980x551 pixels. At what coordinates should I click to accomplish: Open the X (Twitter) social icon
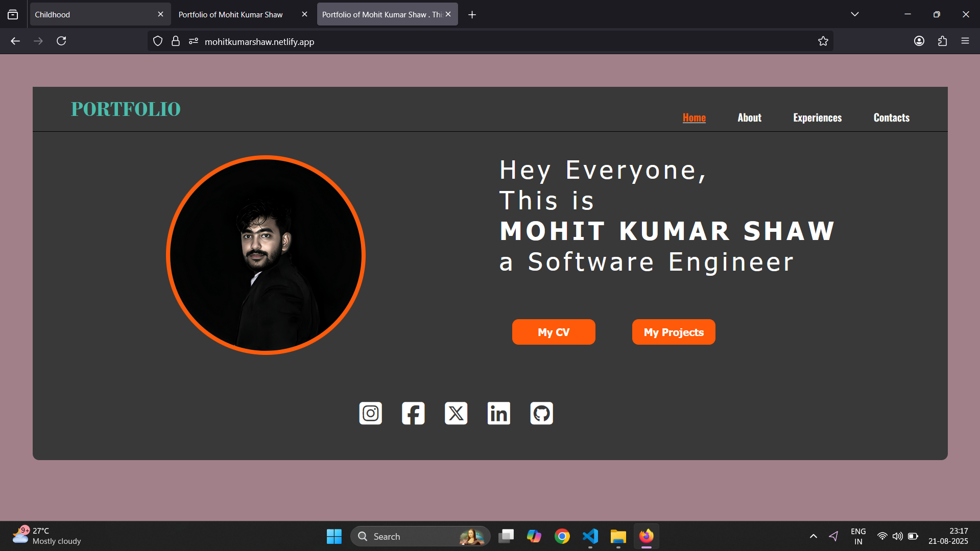tap(456, 413)
